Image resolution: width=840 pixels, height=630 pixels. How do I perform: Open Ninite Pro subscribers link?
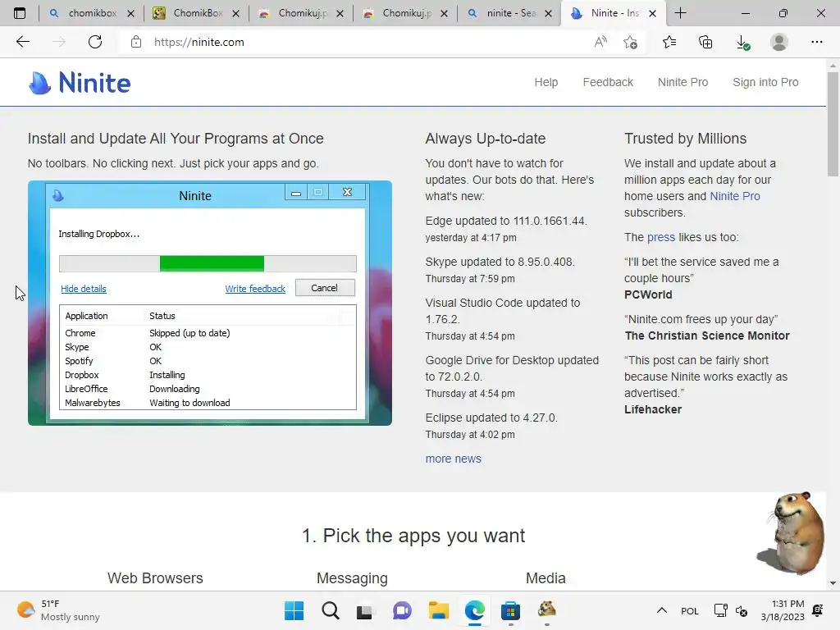click(734, 196)
